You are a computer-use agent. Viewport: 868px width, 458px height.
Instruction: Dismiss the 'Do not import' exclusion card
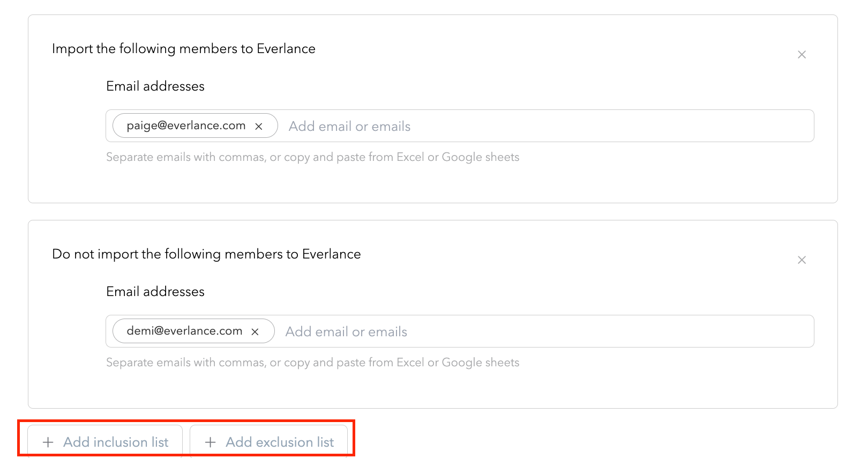tap(802, 260)
